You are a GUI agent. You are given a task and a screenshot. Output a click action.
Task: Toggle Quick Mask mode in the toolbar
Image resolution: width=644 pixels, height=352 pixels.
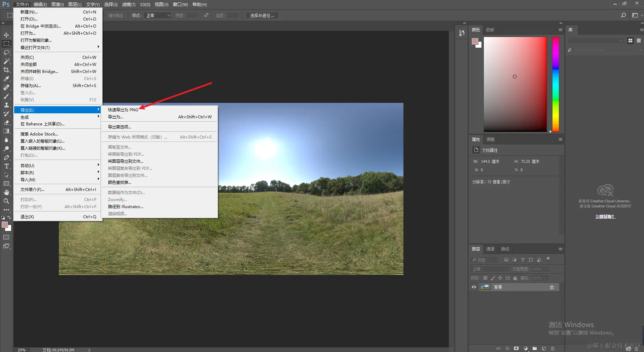[6, 237]
